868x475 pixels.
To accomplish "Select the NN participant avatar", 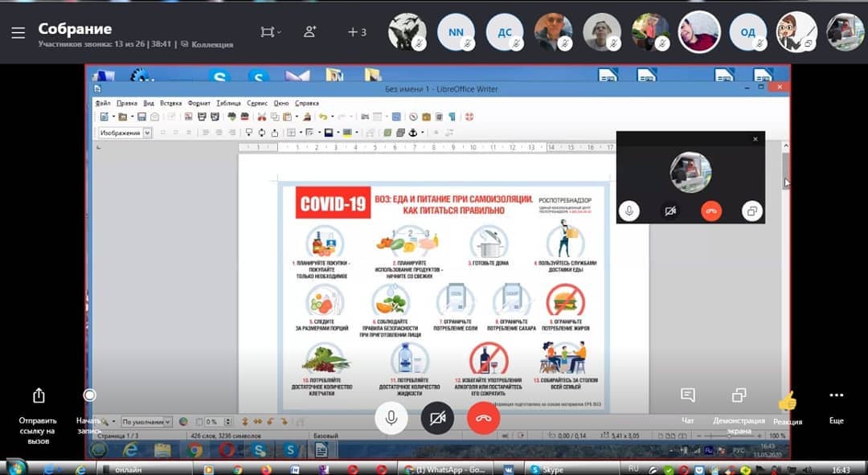I will coord(457,32).
